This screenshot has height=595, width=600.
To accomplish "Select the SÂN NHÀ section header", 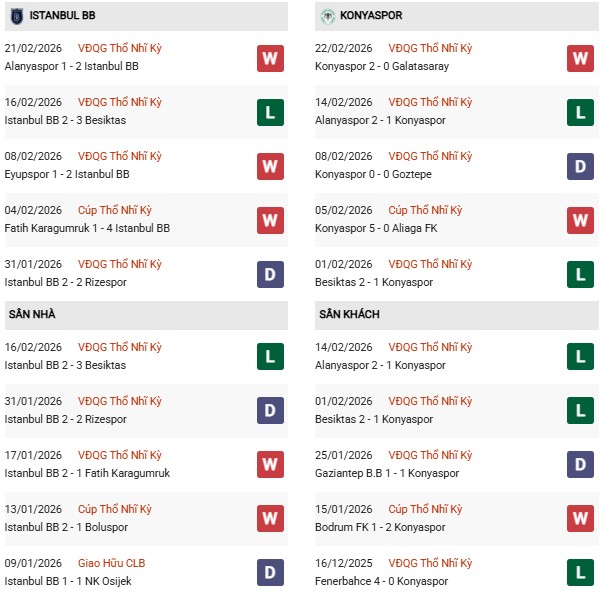I will point(32,314).
